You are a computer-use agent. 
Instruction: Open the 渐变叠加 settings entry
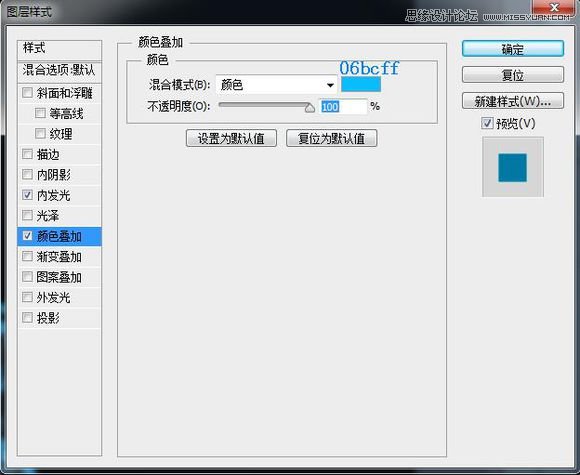point(59,257)
